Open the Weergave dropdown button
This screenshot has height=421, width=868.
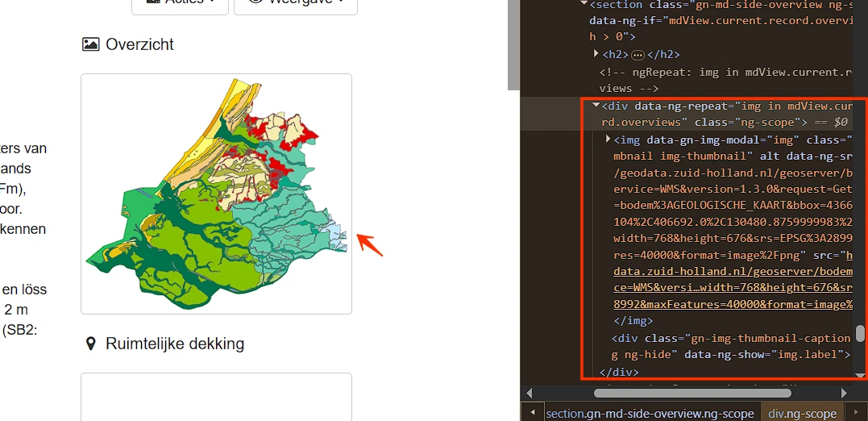point(296,6)
